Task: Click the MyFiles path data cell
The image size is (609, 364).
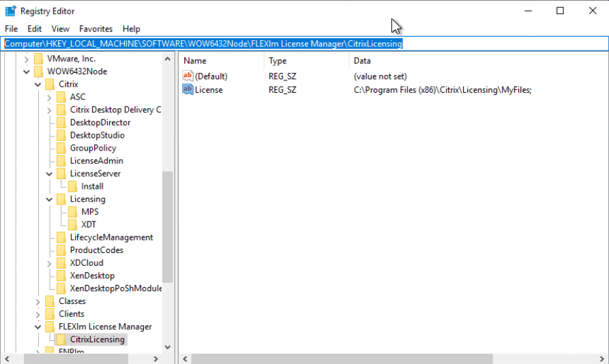Action: [443, 90]
